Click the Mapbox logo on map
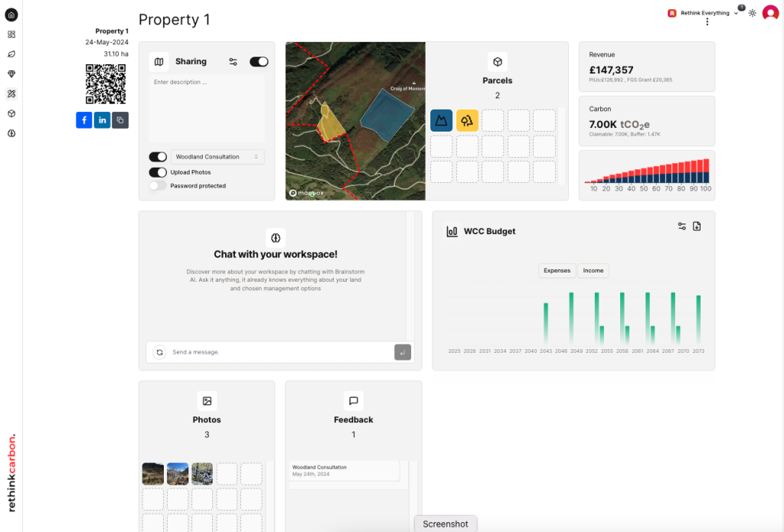Viewport: 784px width, 532px height. pos(306,193)
